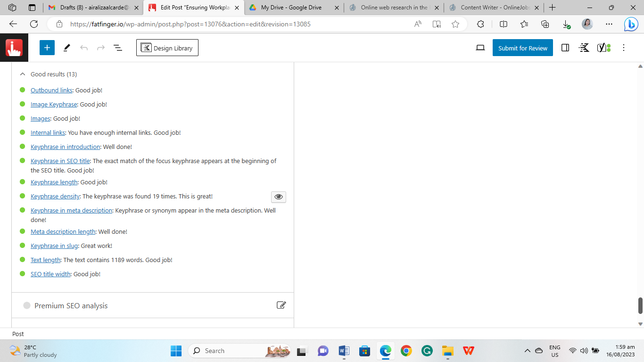Open the weather widget showing 28°C
The height and width of the screenshot is (362, 644).
point(34,351)
